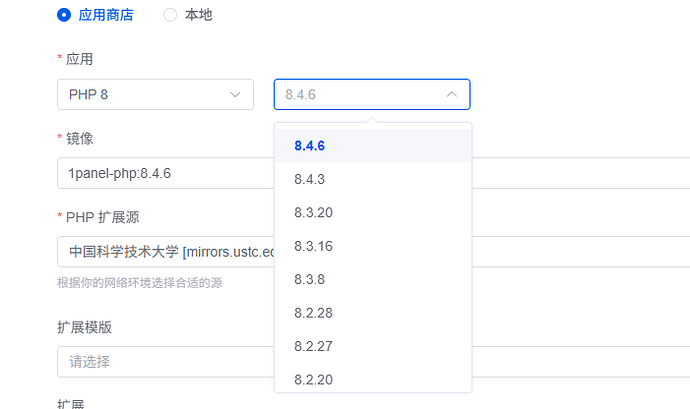
Task: Click the 扩展模版 label
Action: point(84,327)
